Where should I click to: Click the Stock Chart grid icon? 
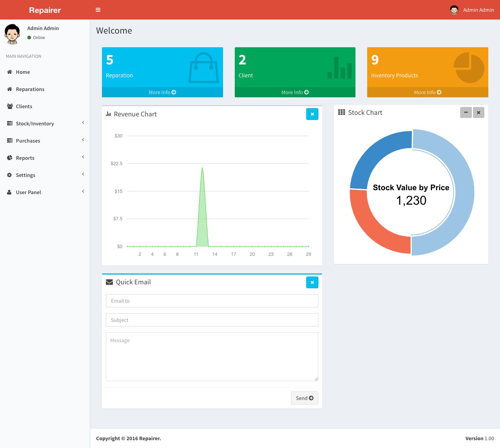tap(341, 112)
